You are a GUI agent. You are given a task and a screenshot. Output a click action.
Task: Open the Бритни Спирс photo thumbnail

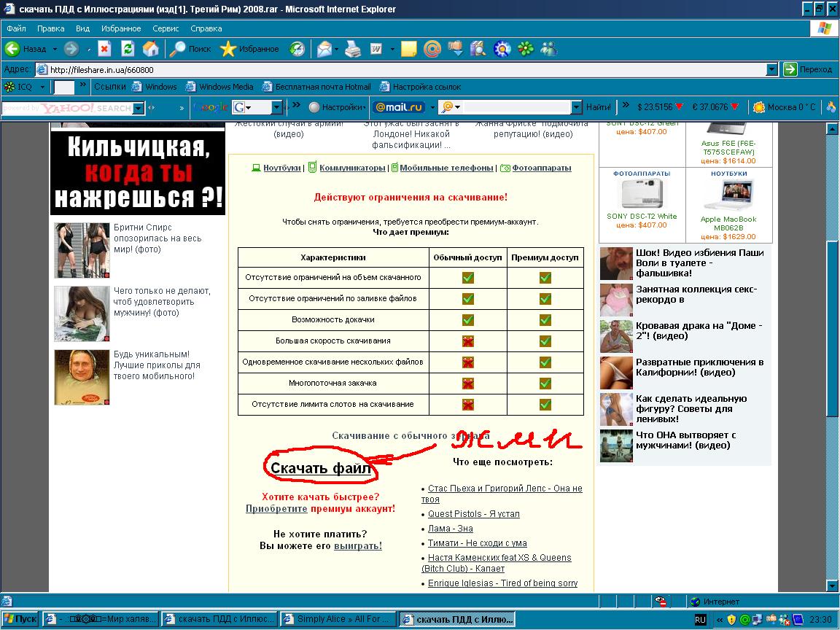point(82,250)
